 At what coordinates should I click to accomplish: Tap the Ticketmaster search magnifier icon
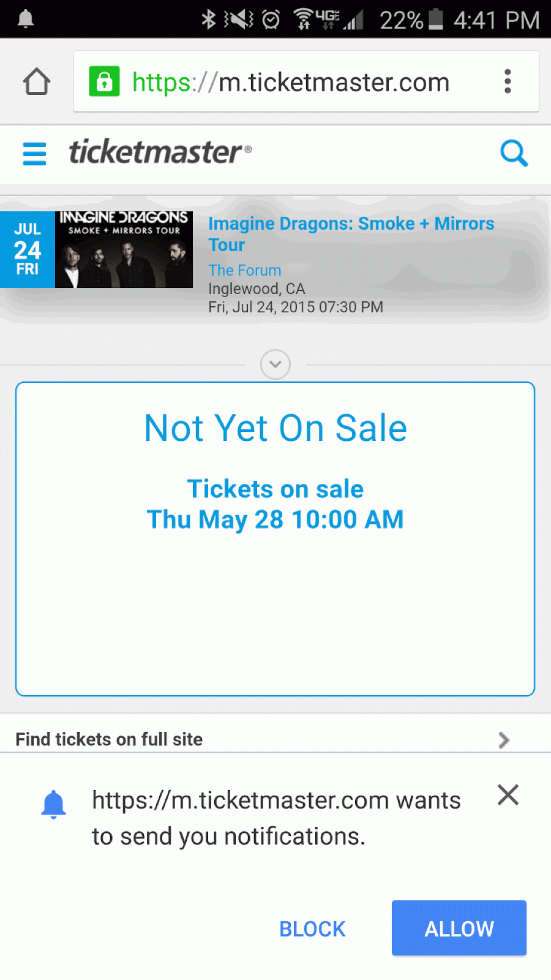[x=514, y=153]
